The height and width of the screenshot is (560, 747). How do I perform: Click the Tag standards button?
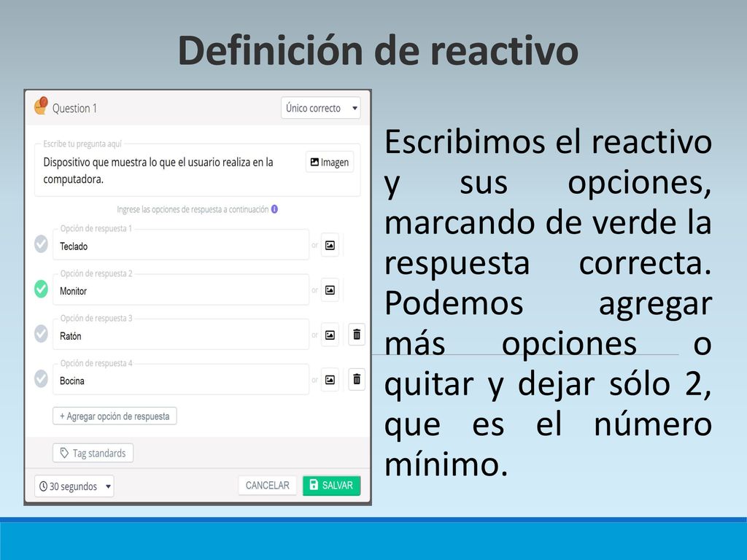pyautogui.click(x=93, y=453)
